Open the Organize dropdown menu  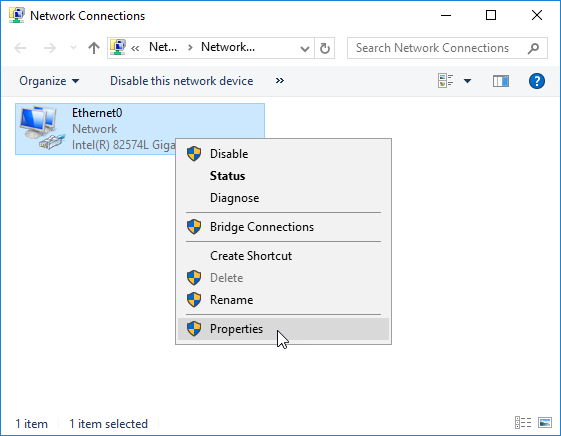pos(49,81)
